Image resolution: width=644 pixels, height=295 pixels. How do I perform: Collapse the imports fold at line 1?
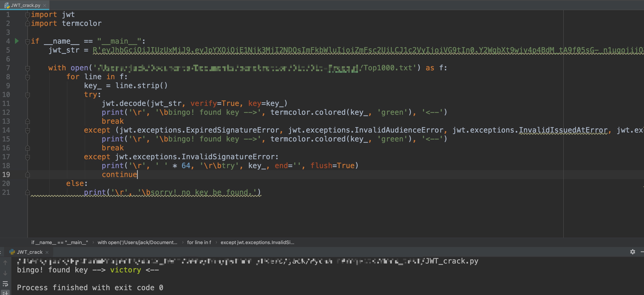coord(27,15)
